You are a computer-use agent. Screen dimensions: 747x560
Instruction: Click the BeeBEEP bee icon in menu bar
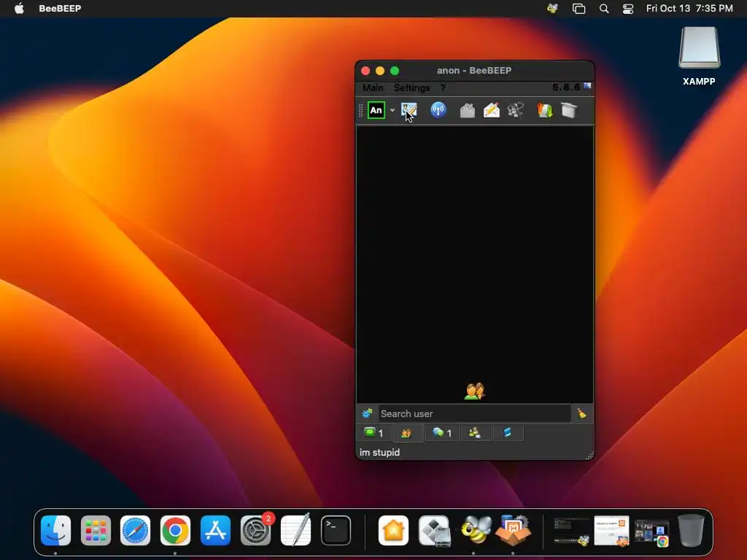tap(553, 8)
